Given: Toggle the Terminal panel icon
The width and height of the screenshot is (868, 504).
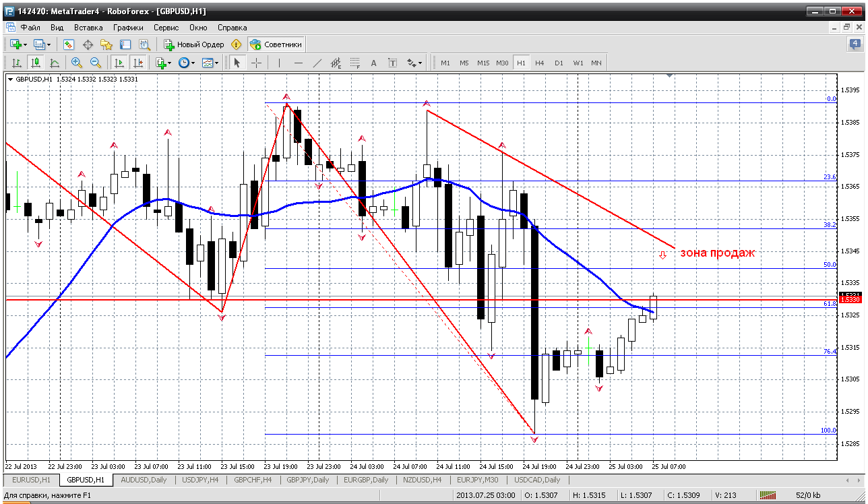Looking at the screenshot, I should coord(125,44).
